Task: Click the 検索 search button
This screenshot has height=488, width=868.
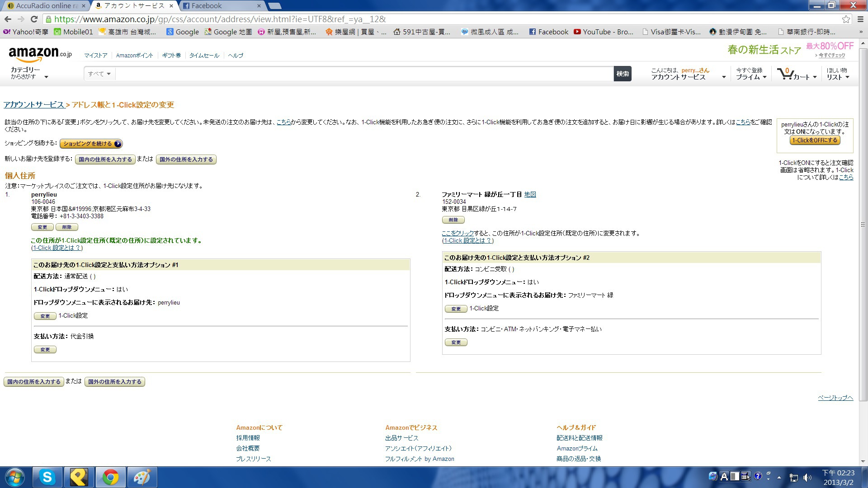Action: click(623, 74)
